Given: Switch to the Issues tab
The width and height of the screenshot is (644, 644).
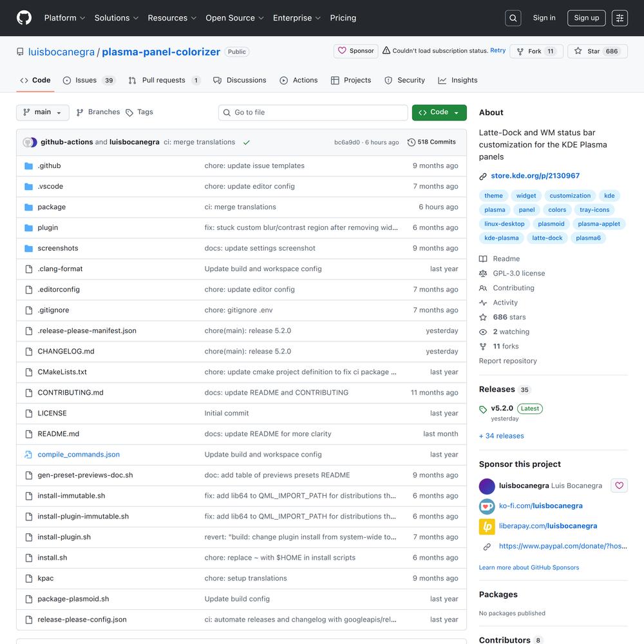Looking at the screenshot, I should pyautogui.click(x=88, y=80).
